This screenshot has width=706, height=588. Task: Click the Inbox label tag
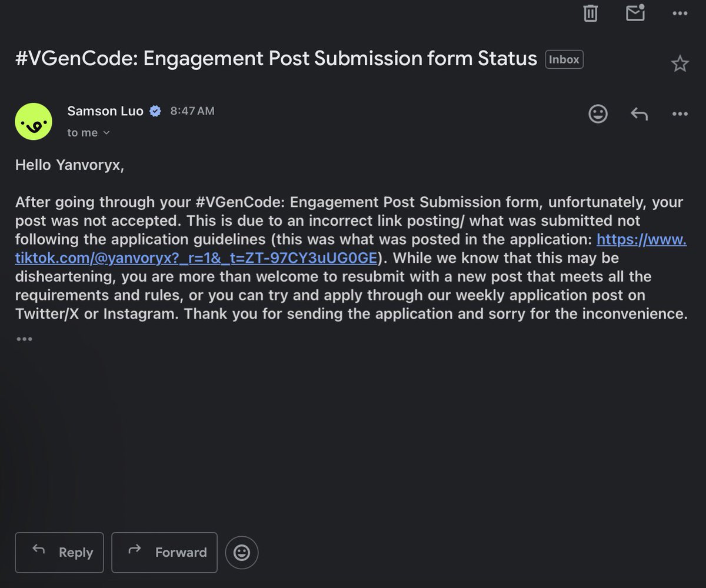pyautogui.click(x=564, y=59)
